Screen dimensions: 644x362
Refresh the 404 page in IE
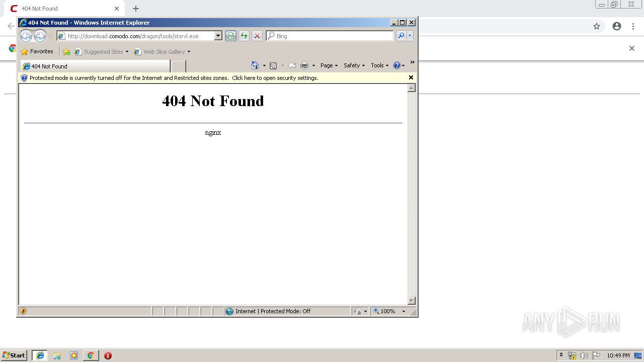tap(244, 36)
